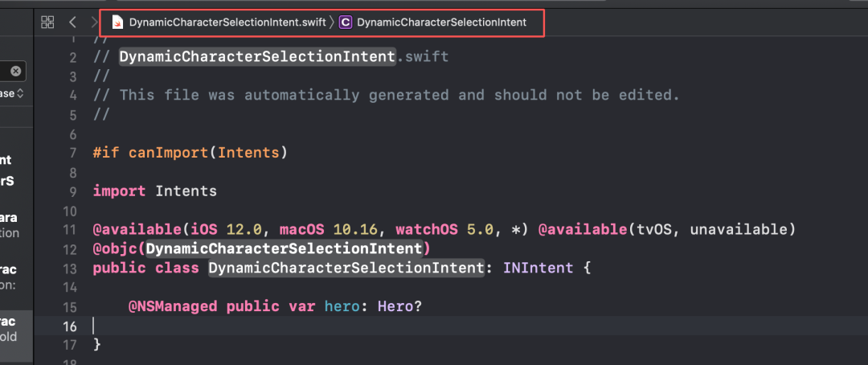
Task: Open the DynamicCharacterSelectionIntent class breadcrumb menu
Action: tap(441, 23)
